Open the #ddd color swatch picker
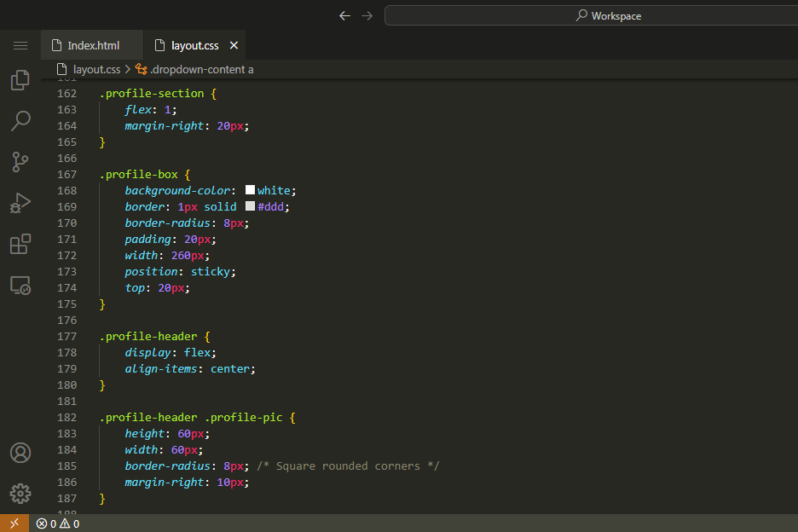Screen dimensions: 798x532 pyautogui.click(x=250, y=206)
